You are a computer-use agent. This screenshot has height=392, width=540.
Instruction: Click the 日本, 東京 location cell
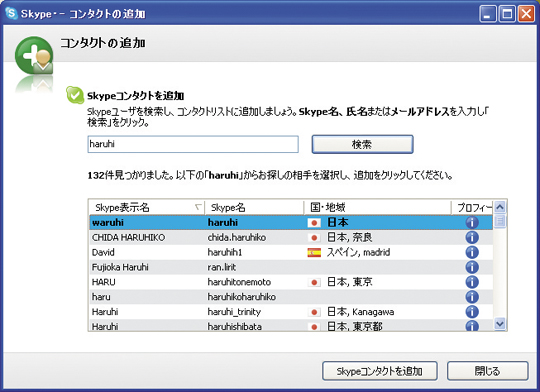350,282
